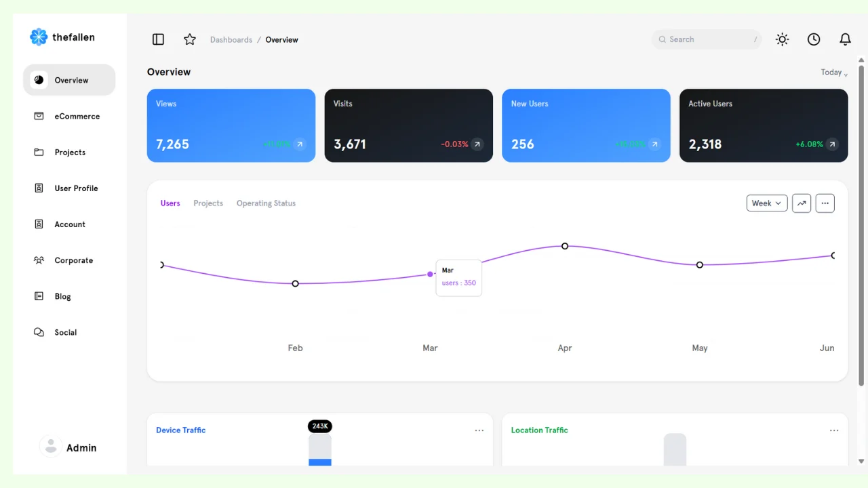Viewport: 868px width, 488px height.
Task: Switch theme with the sun icon
Action: click(783, 39)
